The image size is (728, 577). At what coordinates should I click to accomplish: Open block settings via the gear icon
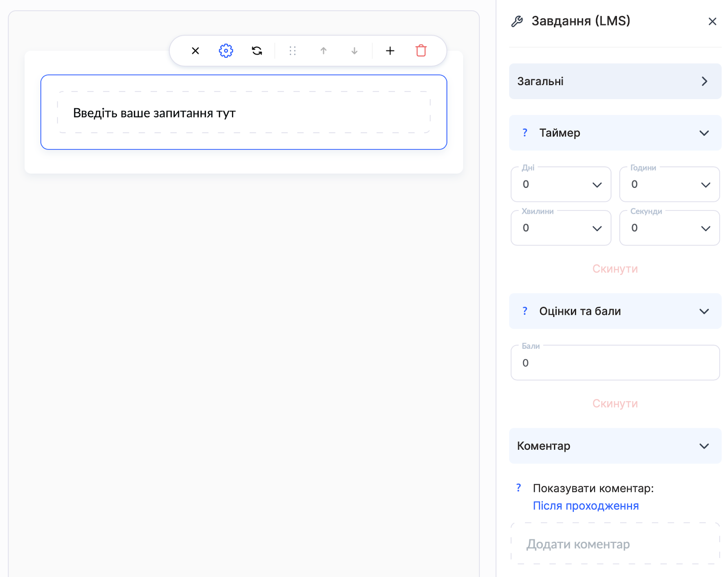coord(226,51)
